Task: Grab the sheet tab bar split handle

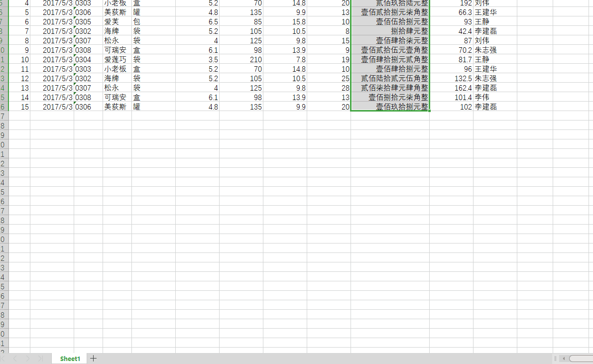Action: [555, 359]
